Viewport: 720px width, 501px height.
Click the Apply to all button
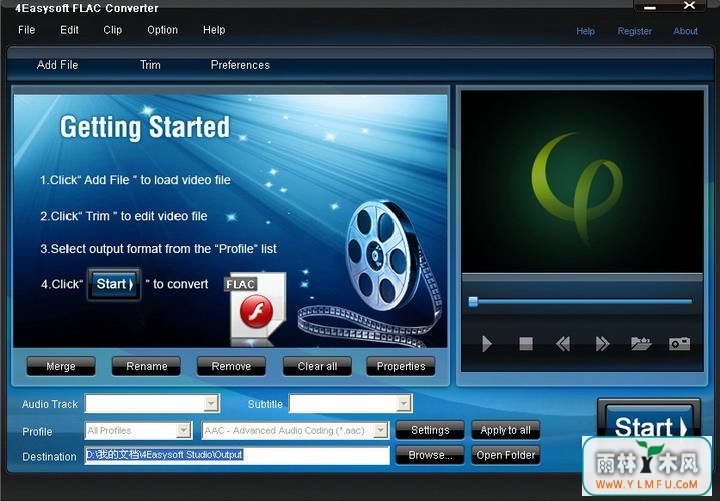pyautogui.click(x=506, y=430)
